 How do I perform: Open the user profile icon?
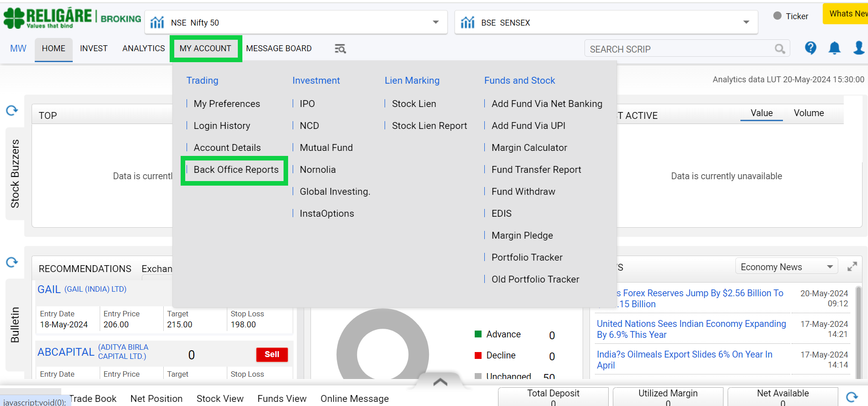tap(858, 48)
